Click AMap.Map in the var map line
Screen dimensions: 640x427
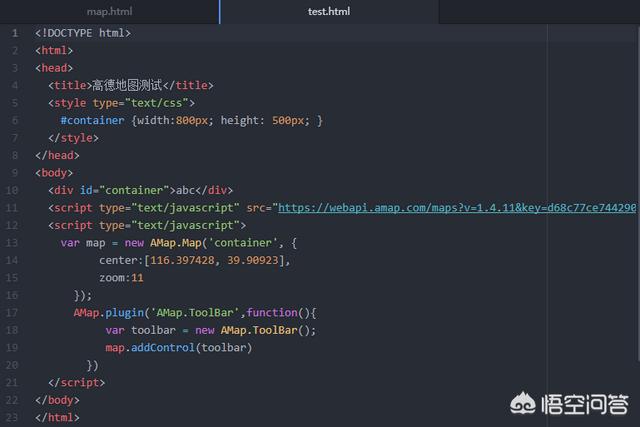176,243
